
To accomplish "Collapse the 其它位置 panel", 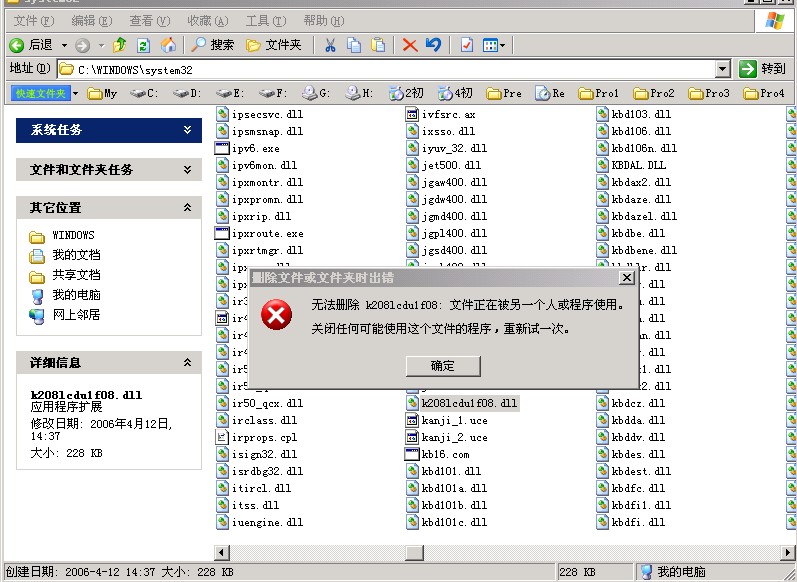I will click(109, 208).
